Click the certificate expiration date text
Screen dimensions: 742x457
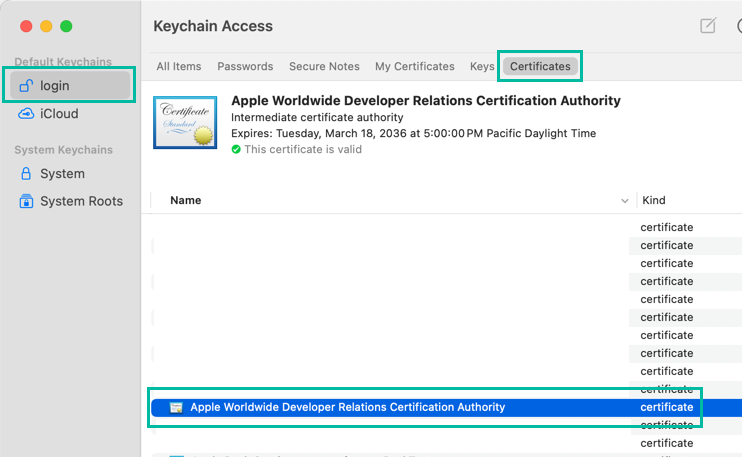pos(413,133)
